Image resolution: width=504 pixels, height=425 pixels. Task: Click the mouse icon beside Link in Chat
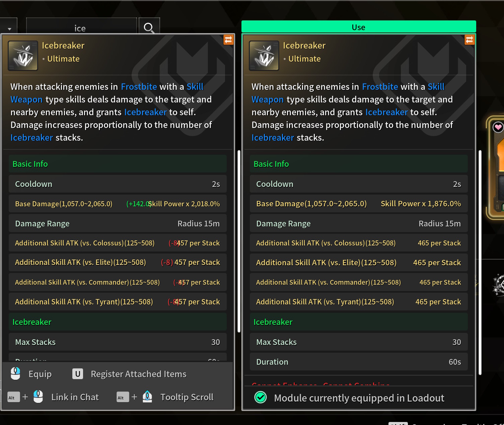[x=38, y=397]
